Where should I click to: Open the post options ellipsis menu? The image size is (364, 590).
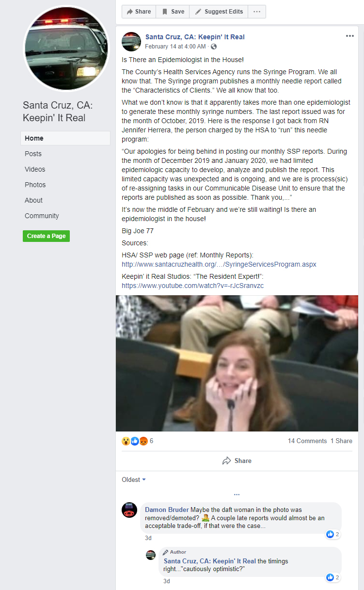click(349, 36)
